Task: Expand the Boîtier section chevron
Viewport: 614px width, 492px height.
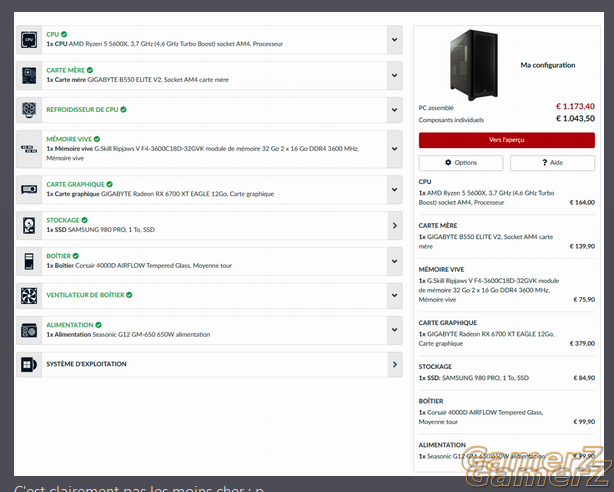Action: (395, 261)
